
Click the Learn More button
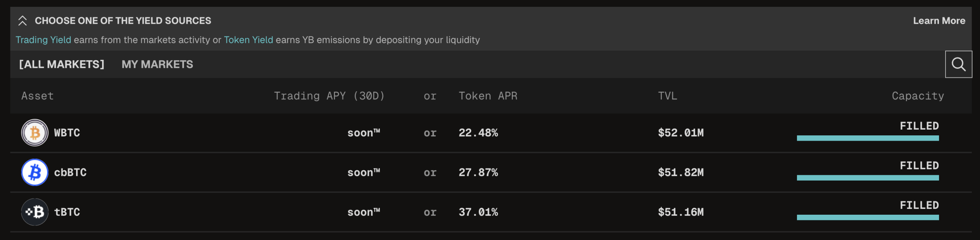coord(939,21)
